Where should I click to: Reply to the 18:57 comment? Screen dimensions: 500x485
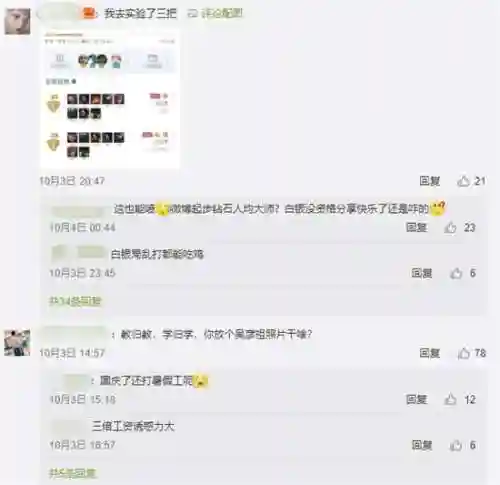coord(422,445)
